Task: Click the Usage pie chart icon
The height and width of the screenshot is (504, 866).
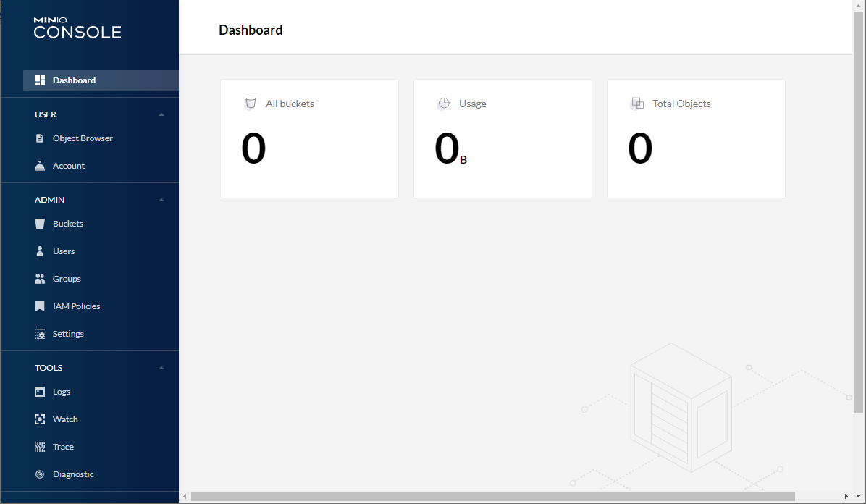Action: coord(443,104)
